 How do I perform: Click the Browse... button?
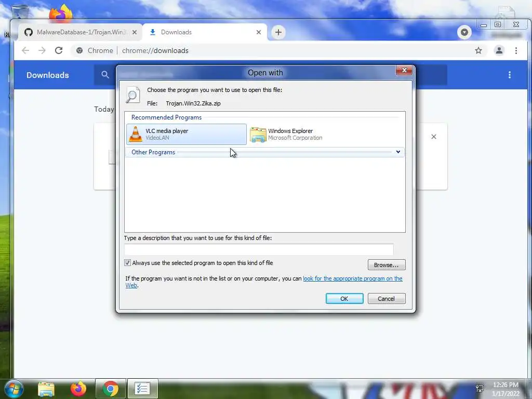(387, 265)
